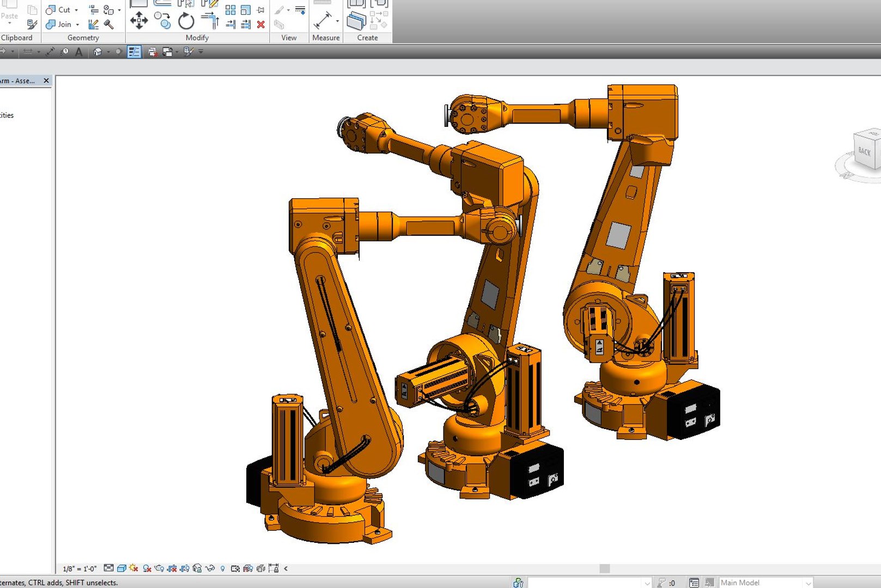The width and height of the screenshot is (881, 588).
Task: Click the Demolish hammer icon
Action: (x=109, y=24)
